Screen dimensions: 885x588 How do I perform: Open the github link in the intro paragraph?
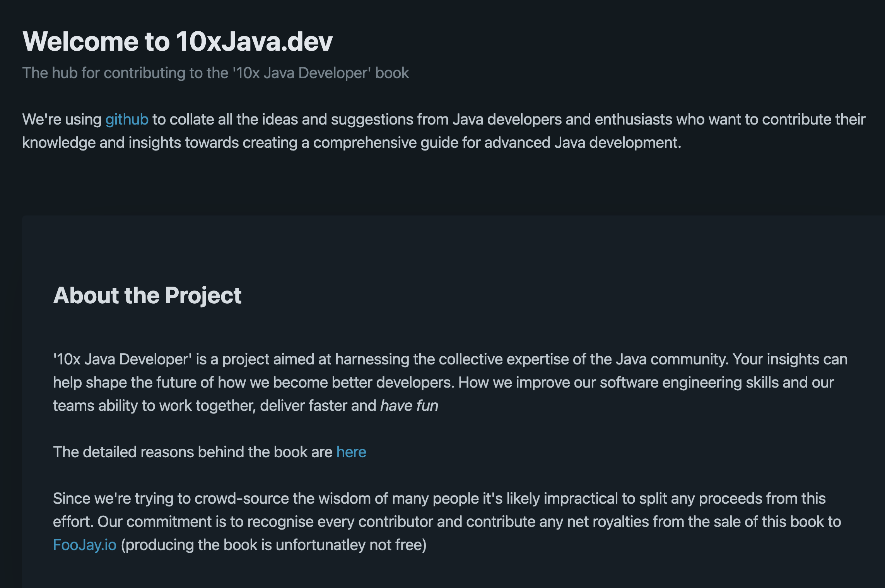(126, 120)
